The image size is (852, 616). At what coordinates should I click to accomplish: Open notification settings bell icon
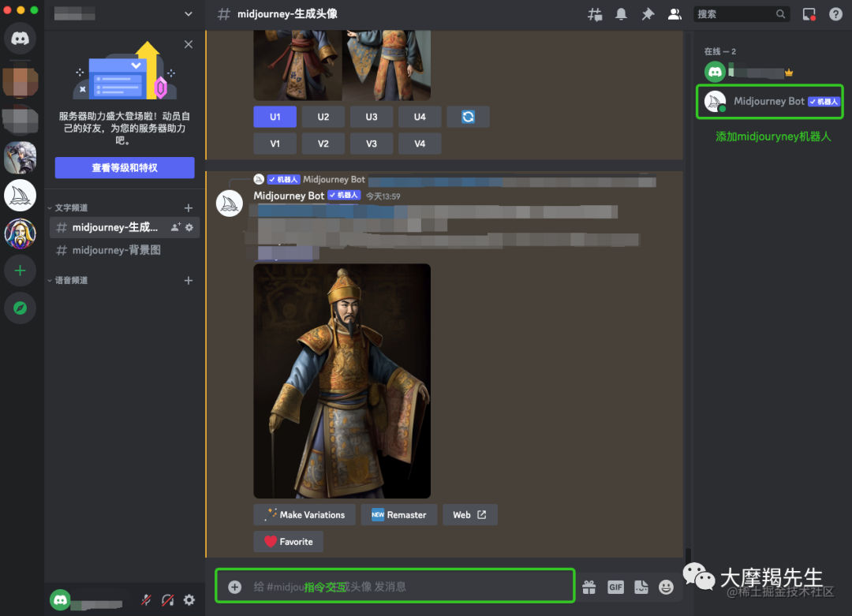point(621,14)
